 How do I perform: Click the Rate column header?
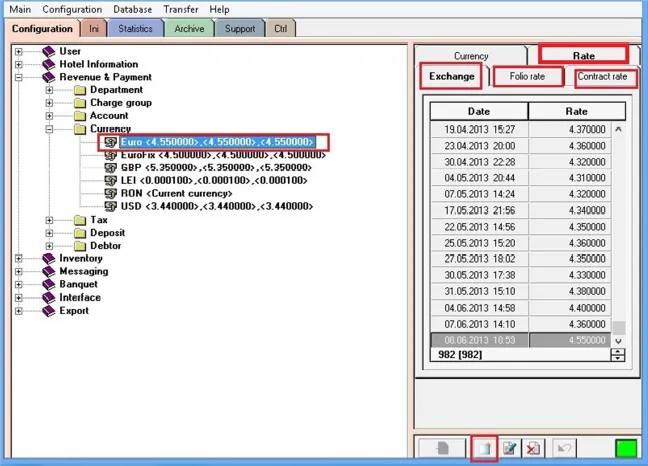tap(577, 112)
